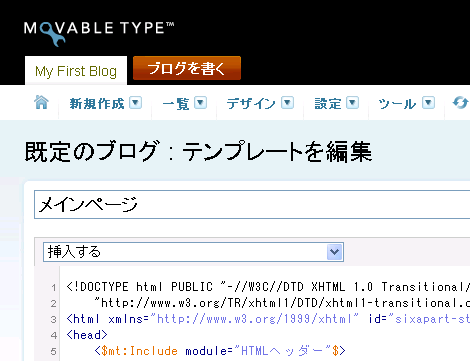This screenshot has height=361, width=470.
Task: Open the ツール menu
Action: [397, 104]
